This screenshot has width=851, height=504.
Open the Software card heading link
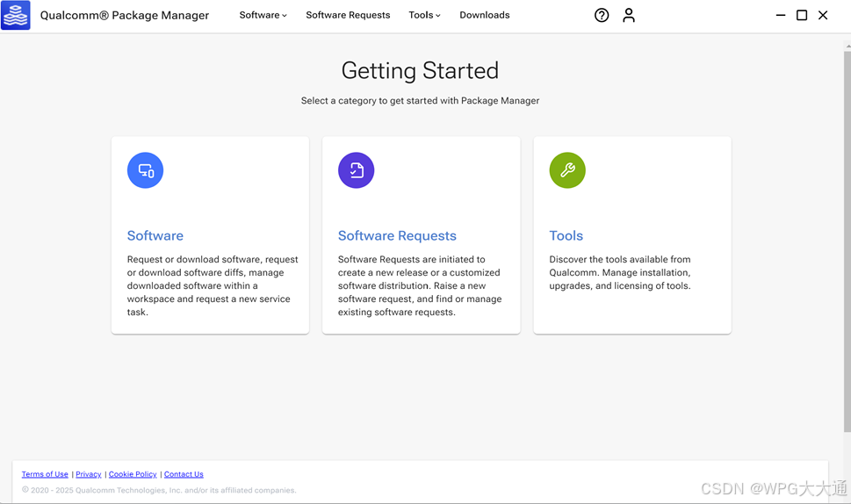[x=155, y=235]
